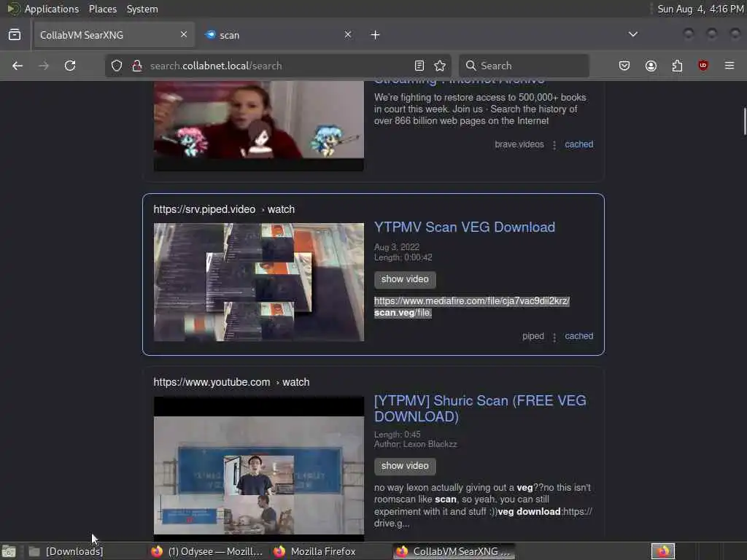
Task: Click the address bar URL field
Action: [276, 66]
